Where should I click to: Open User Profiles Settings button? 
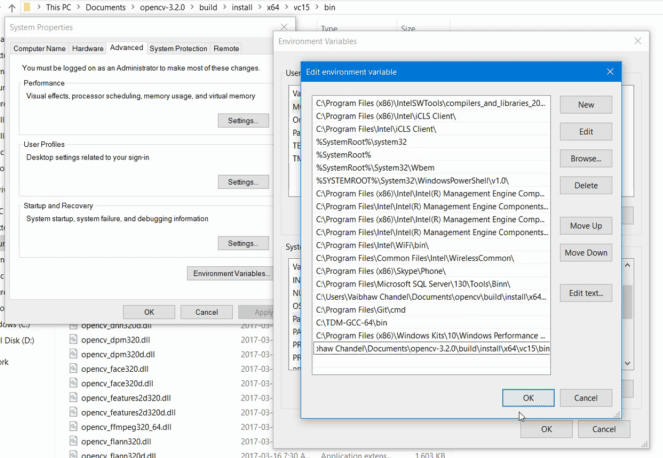(x=243, y=182)
